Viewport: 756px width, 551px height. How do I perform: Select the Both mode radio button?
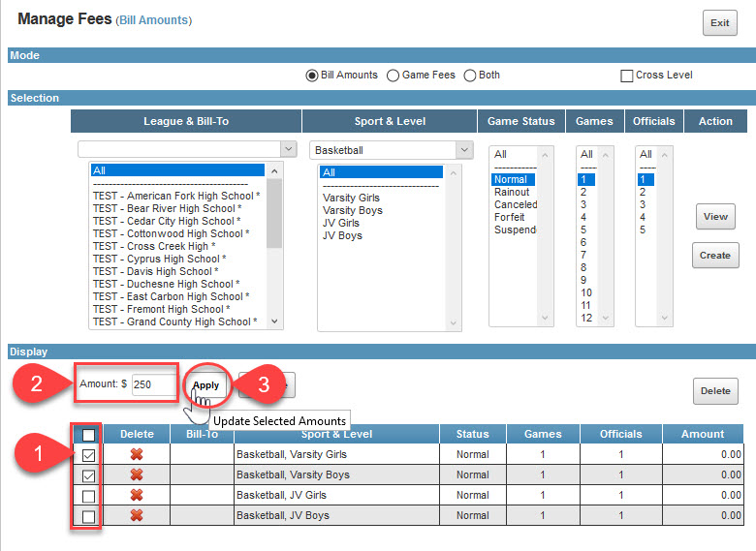point(470,76)
